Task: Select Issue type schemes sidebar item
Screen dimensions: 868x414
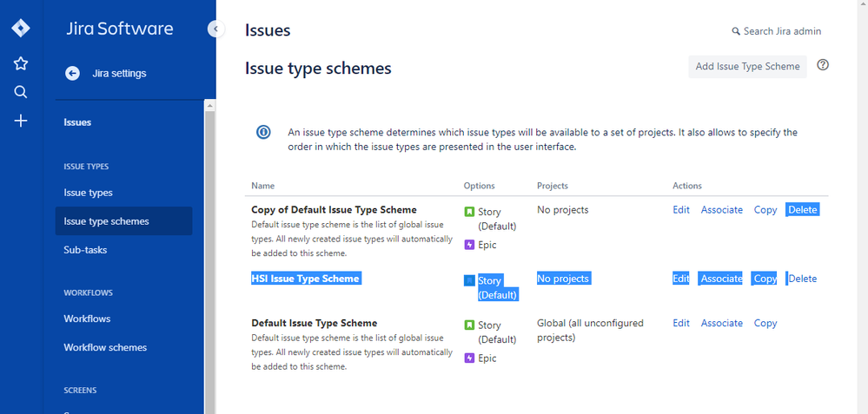Action: coord(124,221)
